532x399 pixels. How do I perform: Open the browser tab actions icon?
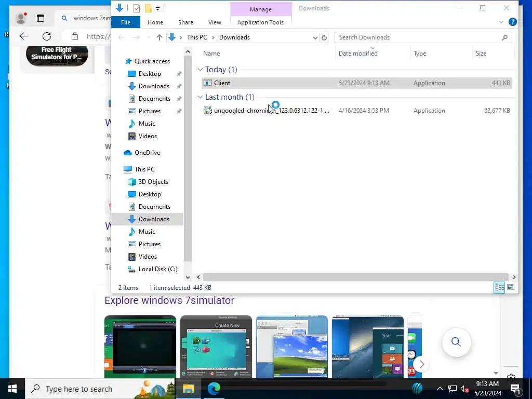click(41, 18)
